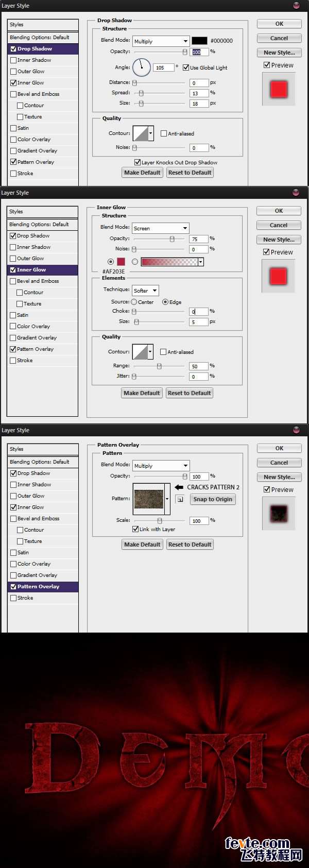Select Bevel and Emboss in Pattern Overlay dialog
Image resolution: width=309 pixels, height=868 pixels.
coord(39,519)
